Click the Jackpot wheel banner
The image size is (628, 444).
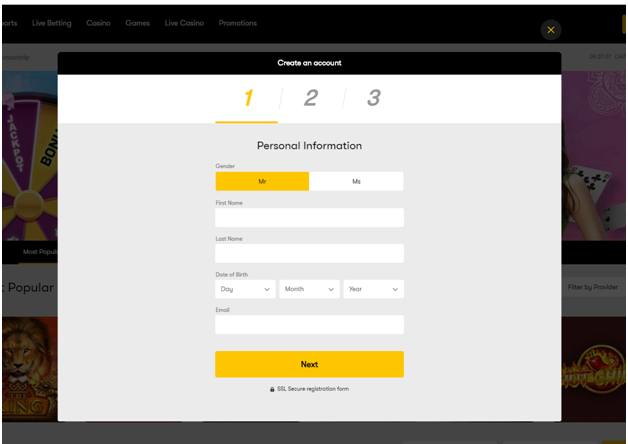(30, 156)
